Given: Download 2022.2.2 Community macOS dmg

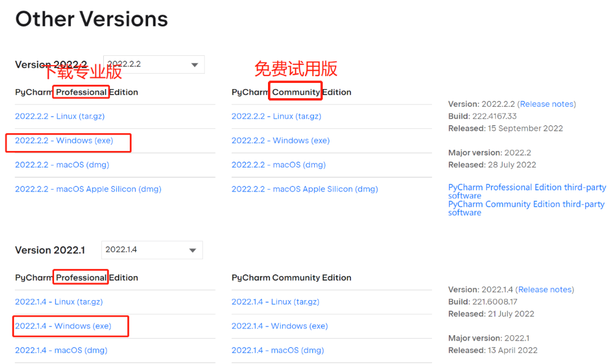Looking at the screenshot, I should 278,165.
